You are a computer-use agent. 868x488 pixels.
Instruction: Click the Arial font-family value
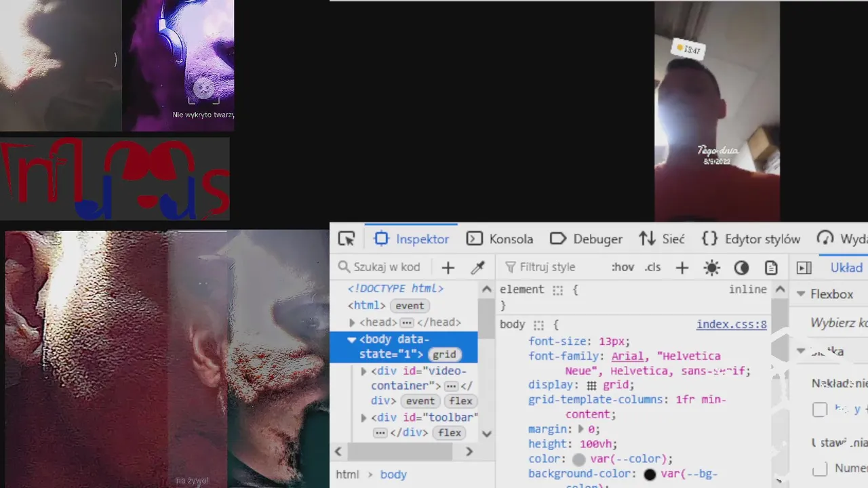point(628,356)
